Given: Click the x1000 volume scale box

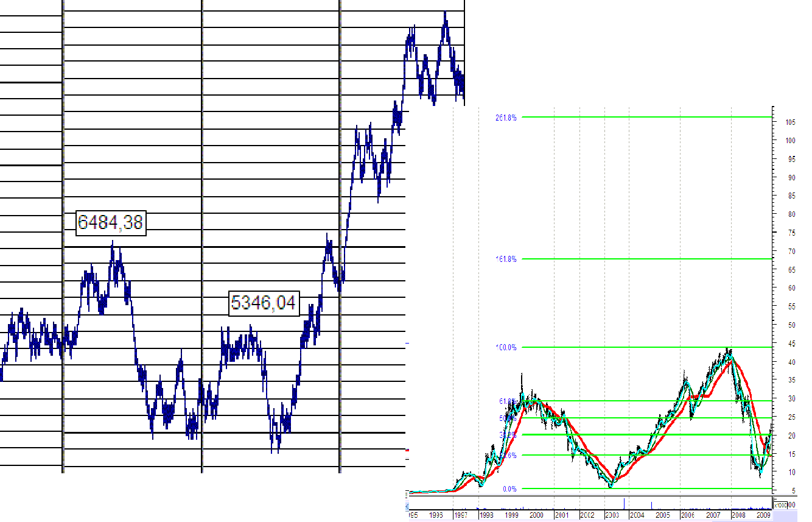Looking at the screenshot, I should click(780, 505).
